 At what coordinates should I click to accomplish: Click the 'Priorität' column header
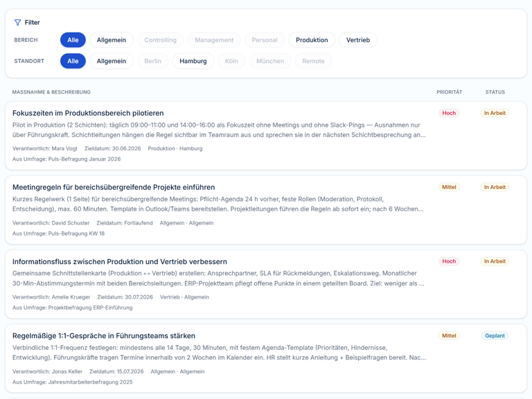point(449,92)
